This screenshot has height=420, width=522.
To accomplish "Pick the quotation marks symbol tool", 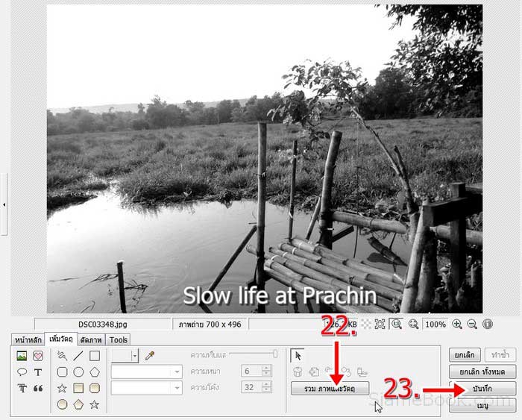I will [x=38, y=388].
